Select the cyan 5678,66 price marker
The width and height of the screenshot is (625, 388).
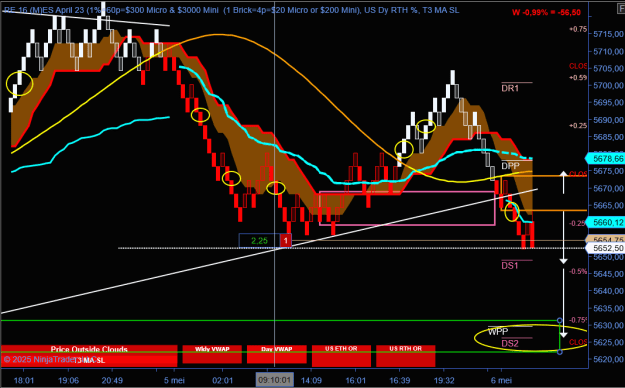605,159
